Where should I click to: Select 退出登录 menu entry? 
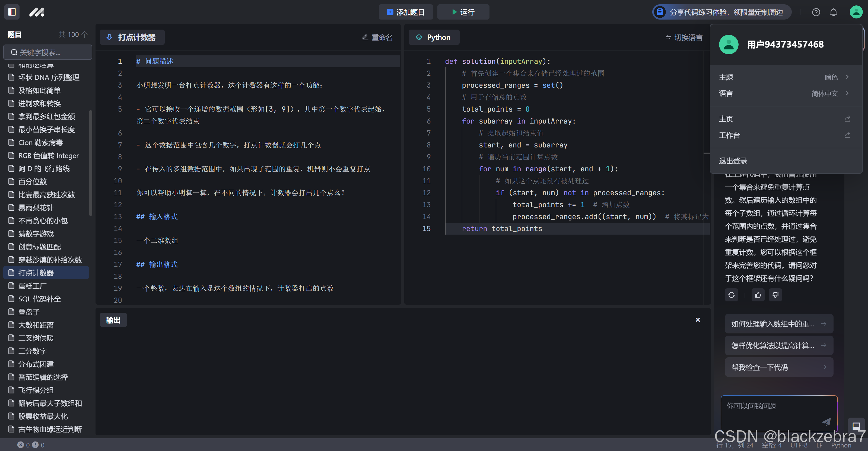tap(733, 161)
